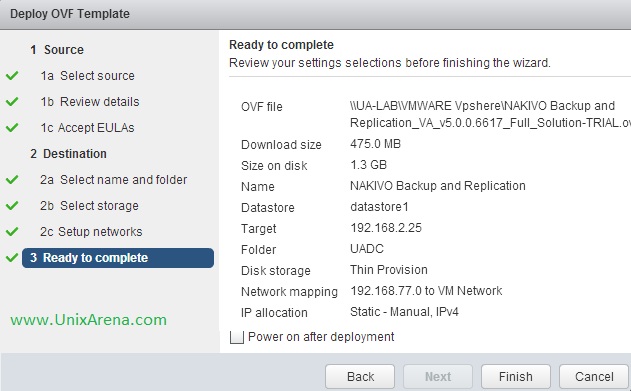The image size is (631, 391).
Task: Click green checkmark beside Setup networks
Action: tap(12, 231)
